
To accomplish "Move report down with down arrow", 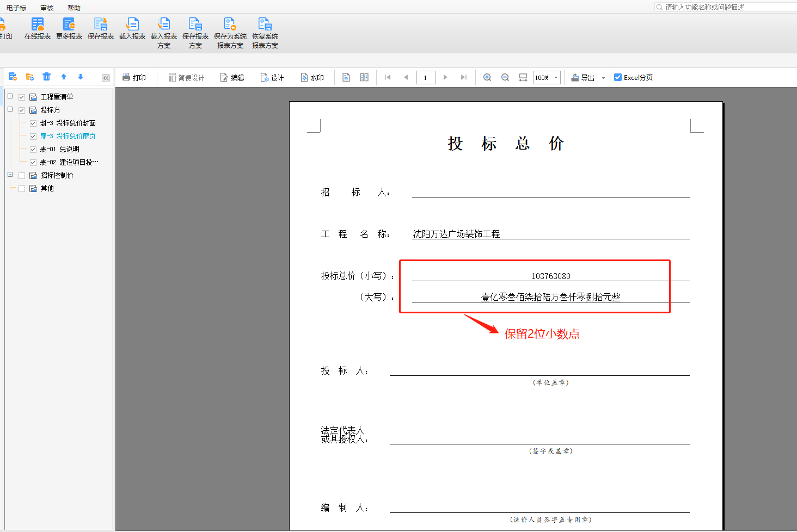I will click(81, 77).
